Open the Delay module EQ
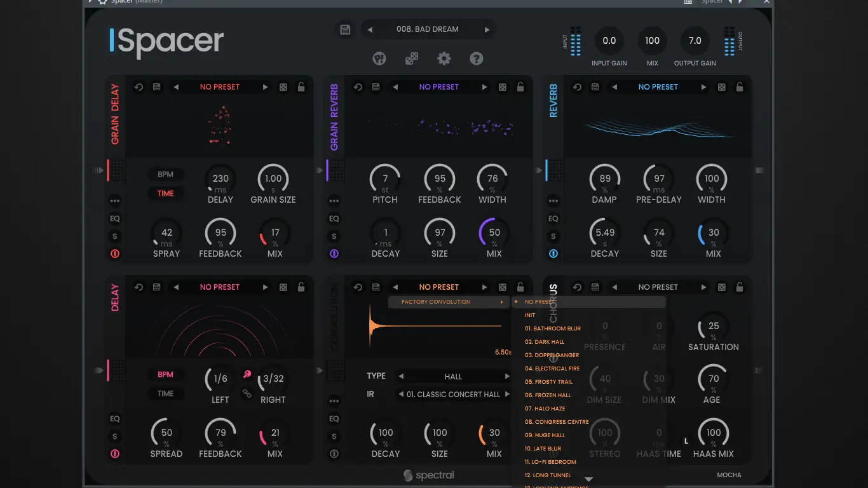Viewport: 868px width, 488px height. 115,419
